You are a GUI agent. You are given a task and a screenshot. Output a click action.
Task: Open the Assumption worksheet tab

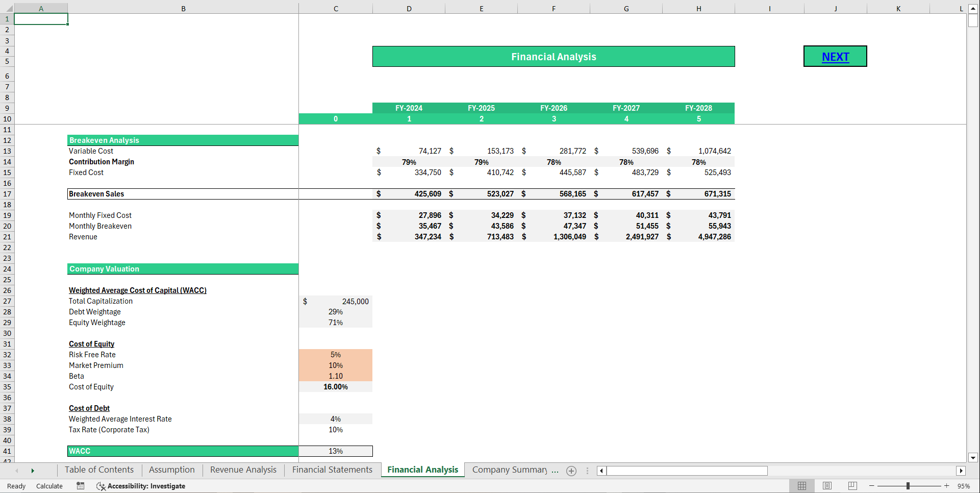171,470
